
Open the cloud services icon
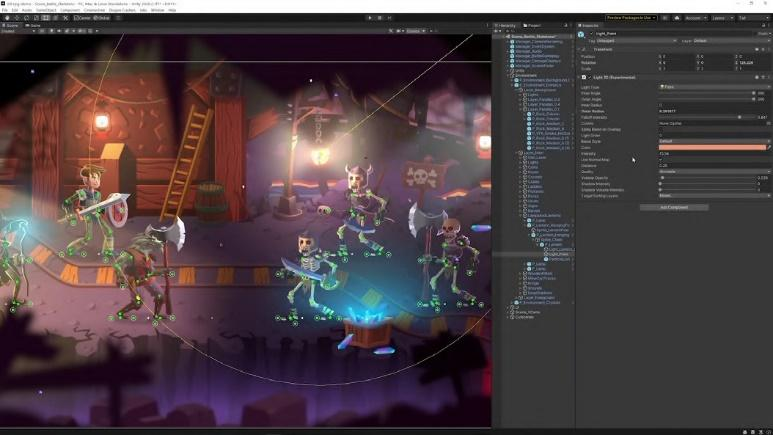click(x=677, y=18)
